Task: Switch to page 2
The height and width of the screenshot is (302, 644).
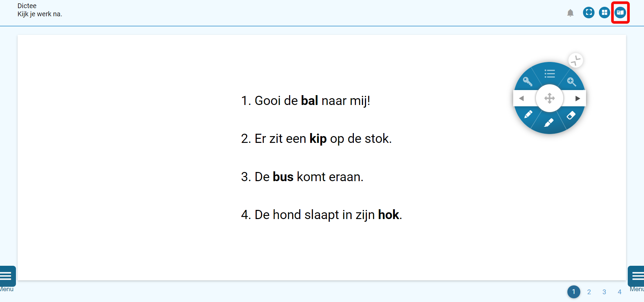Action: (589, 292)
